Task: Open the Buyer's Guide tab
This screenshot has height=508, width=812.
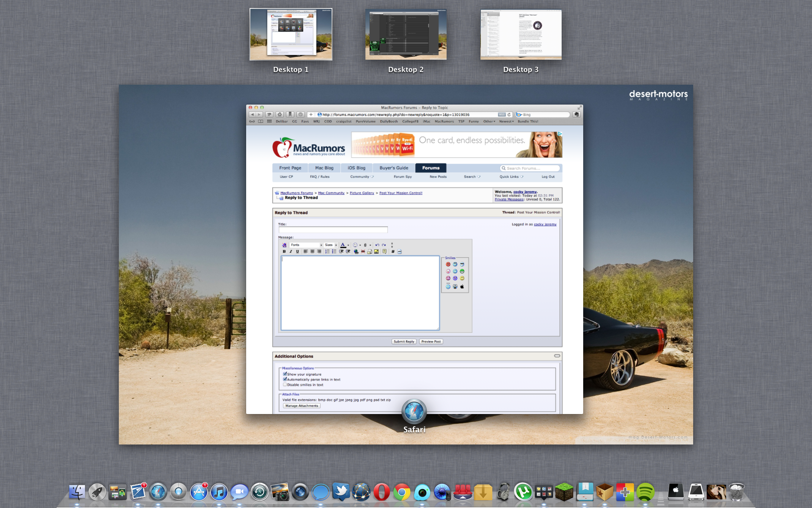Action: [x=394, y=168]
